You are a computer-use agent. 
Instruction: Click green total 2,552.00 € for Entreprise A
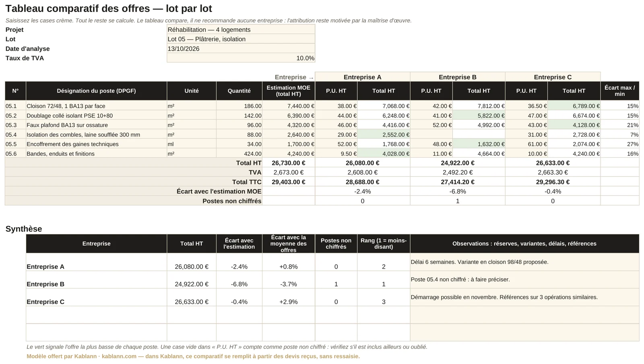[x=384, y=134]
